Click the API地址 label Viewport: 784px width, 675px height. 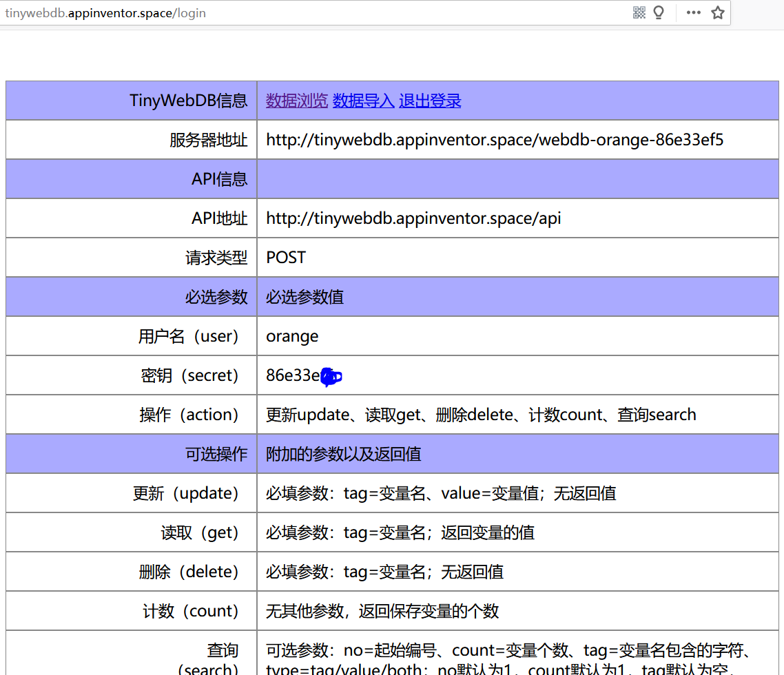click(220, 218)
